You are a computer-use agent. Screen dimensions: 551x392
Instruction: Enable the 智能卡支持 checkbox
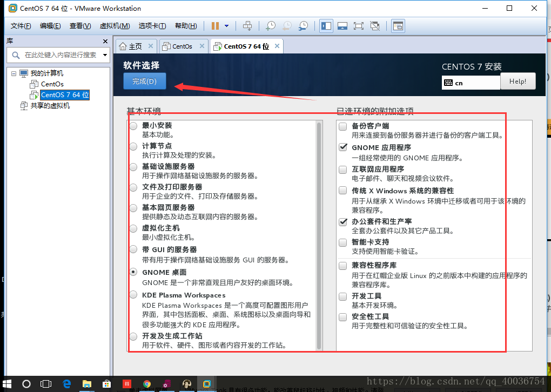pyautogui.click(x=343, y=242)
